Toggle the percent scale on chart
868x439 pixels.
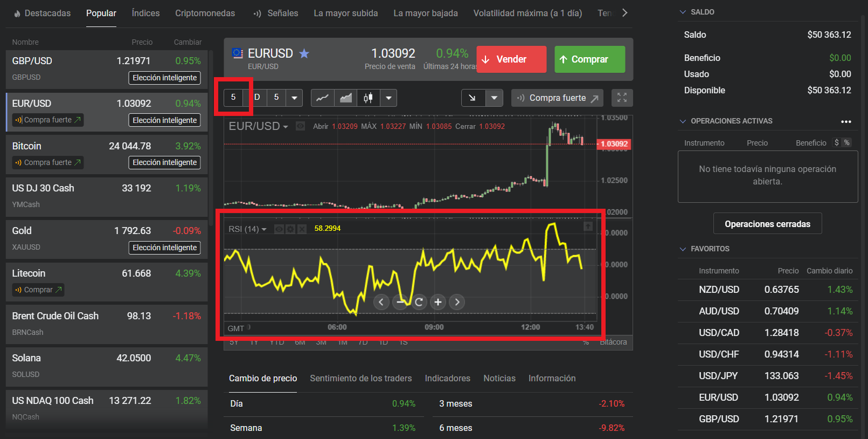click(586, 342)
